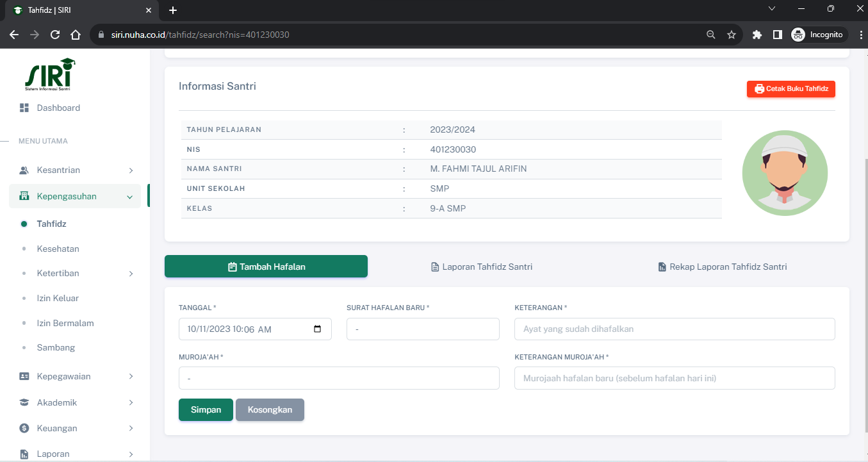Open the Surat Hafalan Baru dropdown
Image resolution: width=868 pixels, height=462 pixels.
[x=422, y=329]
